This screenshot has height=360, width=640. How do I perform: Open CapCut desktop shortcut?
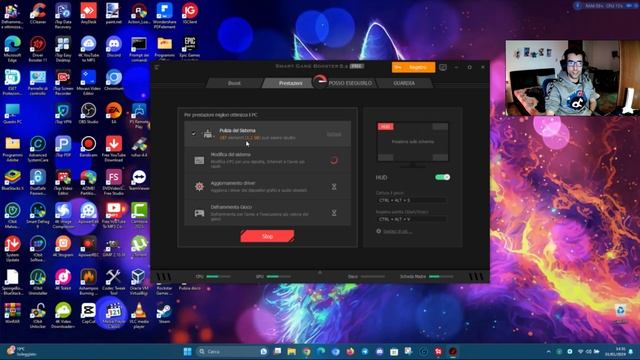[x=88, y=313]
